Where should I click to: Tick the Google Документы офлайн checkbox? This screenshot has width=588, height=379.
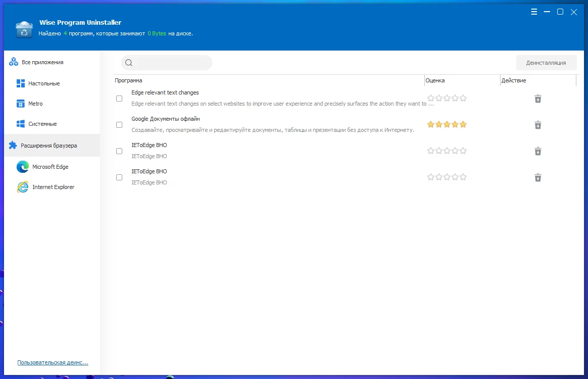click(119, 125)
